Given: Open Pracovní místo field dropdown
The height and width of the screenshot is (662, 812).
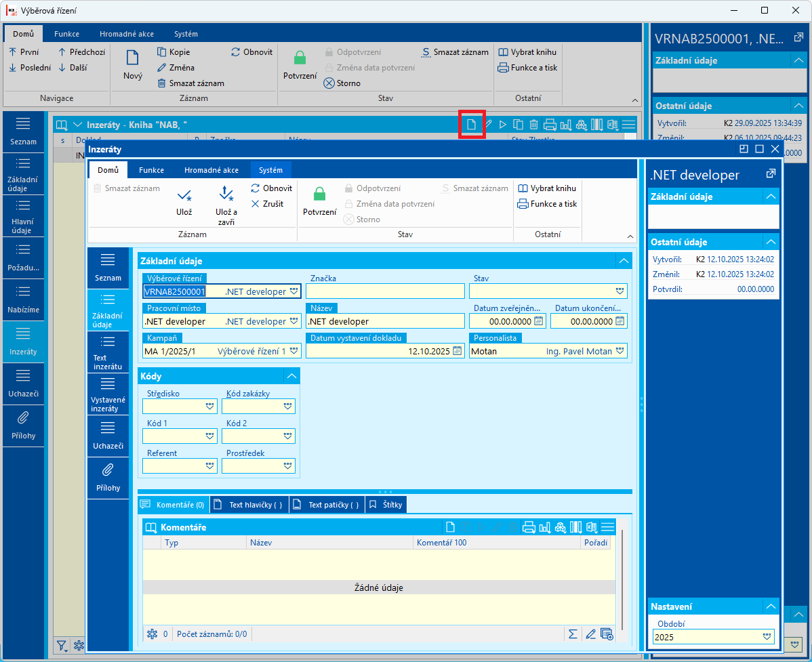Looking at the screenshot, I should pos(293,321).
